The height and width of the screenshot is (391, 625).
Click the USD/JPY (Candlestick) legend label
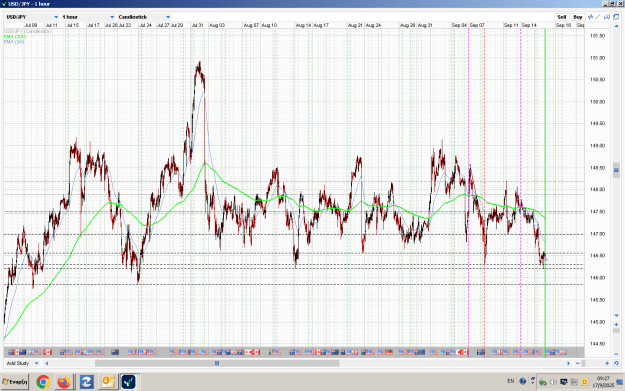(28, 31)
